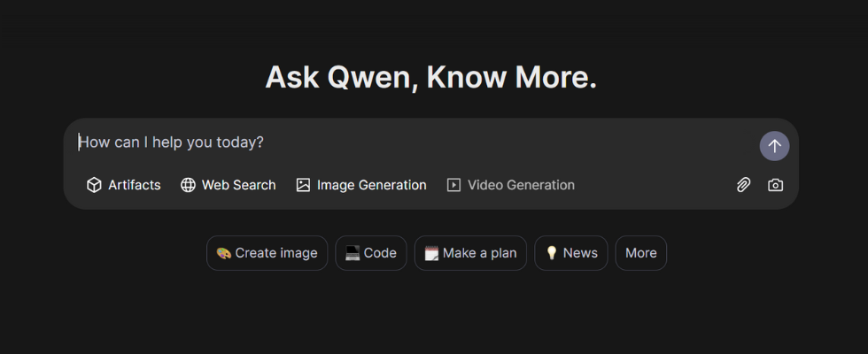Select the Create image suggestion text
Image resolution: width=868 pixels, height=354 pixels.
click(275, 253)
